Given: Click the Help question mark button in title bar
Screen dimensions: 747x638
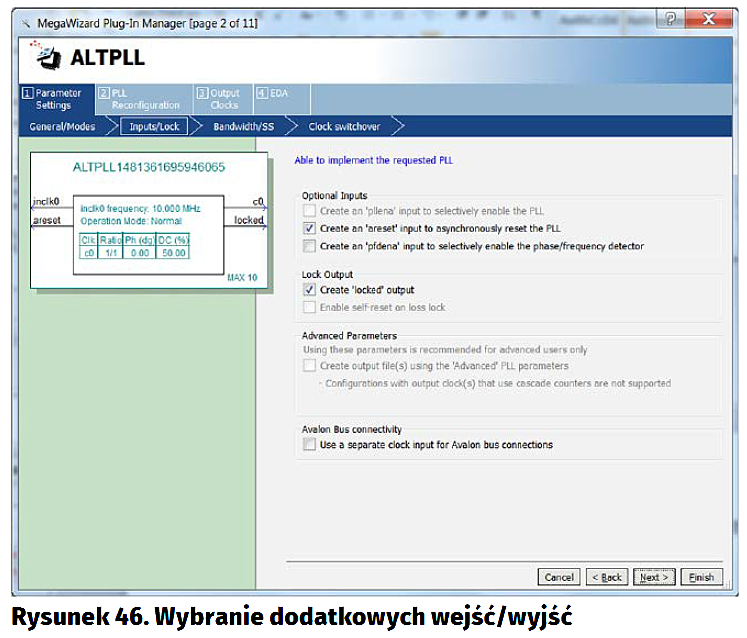Looking at the screenshot, I should [669, 19].
